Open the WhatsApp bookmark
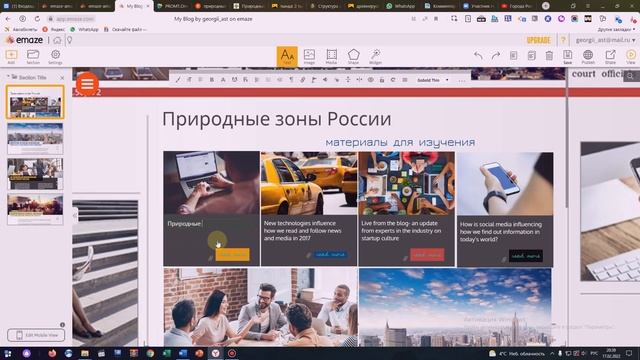The width and height of the screenshot is (640, 360). click(84, 29)
